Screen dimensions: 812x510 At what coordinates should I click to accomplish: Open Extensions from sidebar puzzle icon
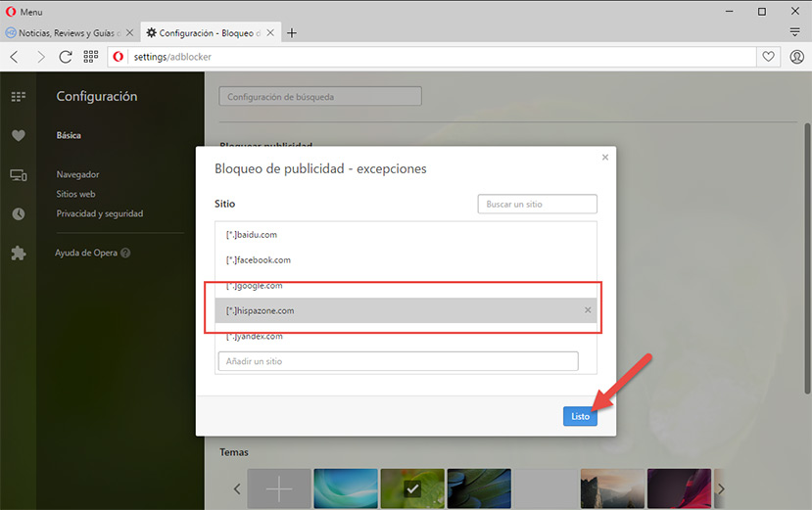[x=19, y=254]
